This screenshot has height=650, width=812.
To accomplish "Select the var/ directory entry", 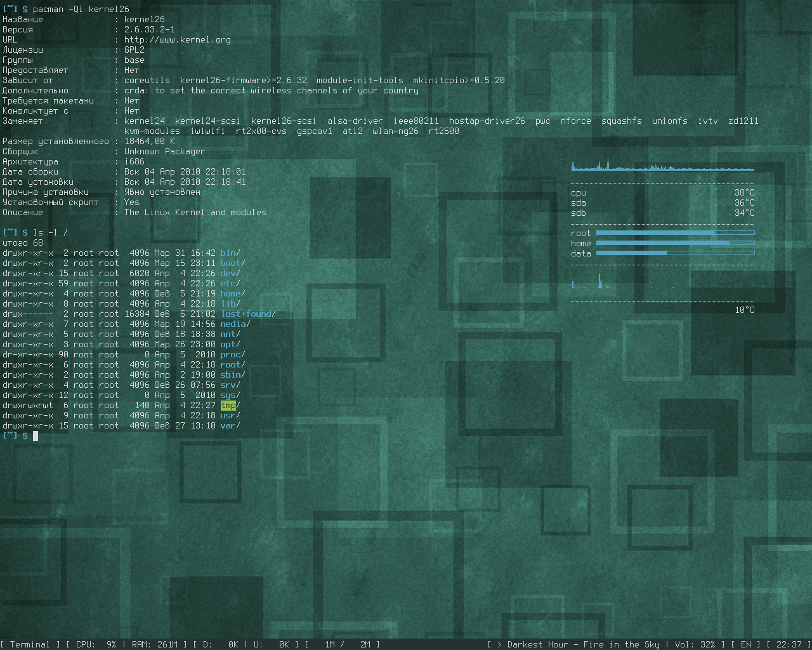I will point(230,425).
